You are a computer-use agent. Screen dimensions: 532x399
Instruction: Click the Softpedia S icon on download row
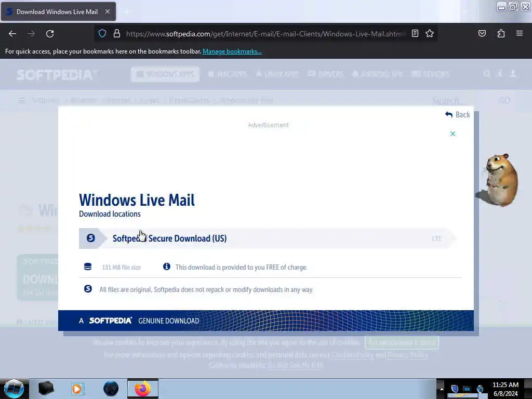[90, 238]
